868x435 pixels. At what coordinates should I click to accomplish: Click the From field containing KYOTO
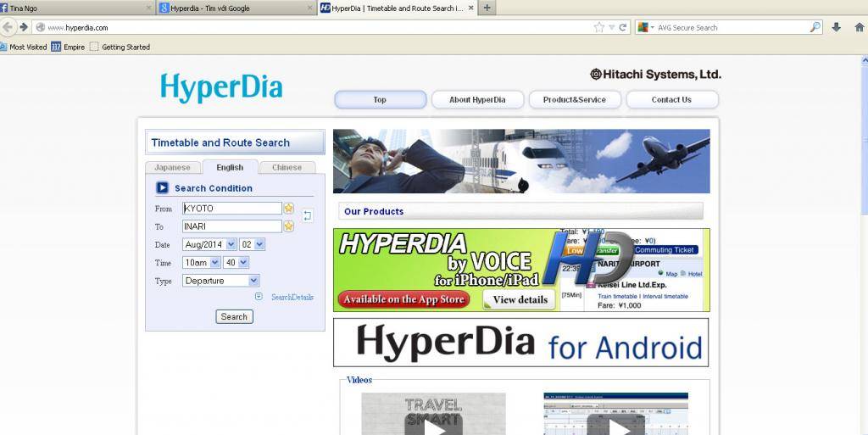(232, 208)
